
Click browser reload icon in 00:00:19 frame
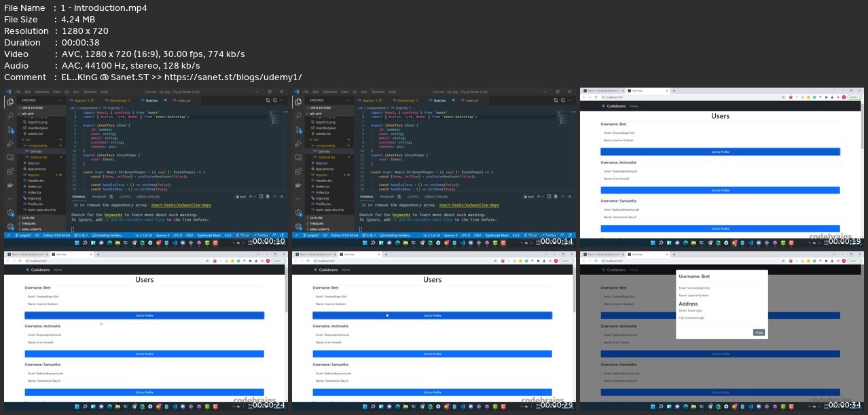596,97
